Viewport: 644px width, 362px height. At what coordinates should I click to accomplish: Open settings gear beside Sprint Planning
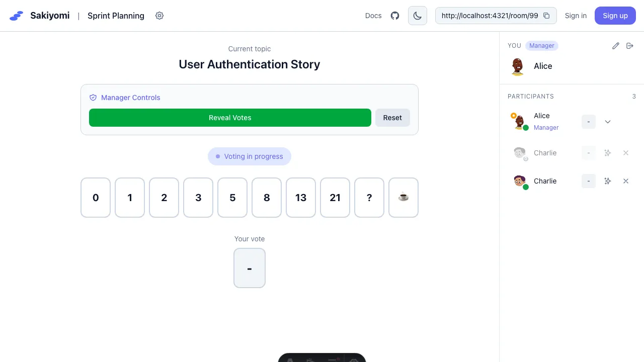click(159, 16)
